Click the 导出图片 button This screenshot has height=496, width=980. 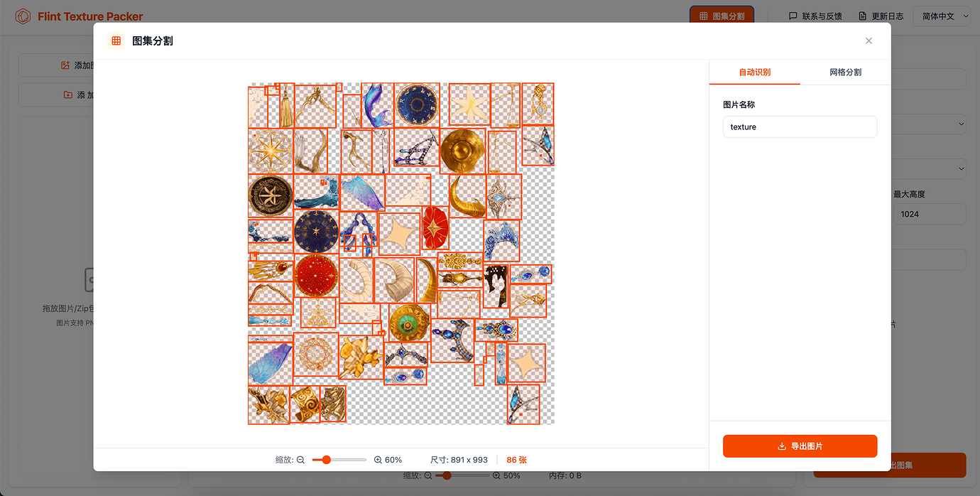tap(800, 446)
